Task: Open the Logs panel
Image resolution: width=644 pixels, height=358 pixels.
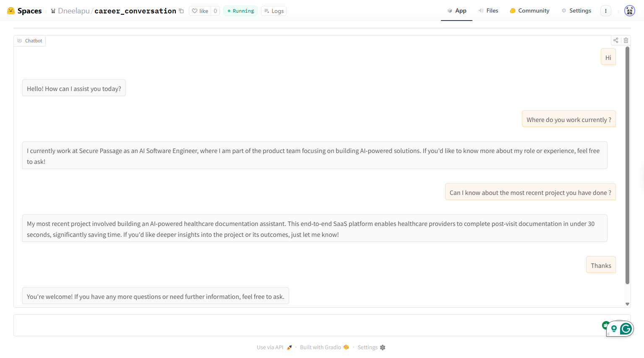Action: point(274,11)
